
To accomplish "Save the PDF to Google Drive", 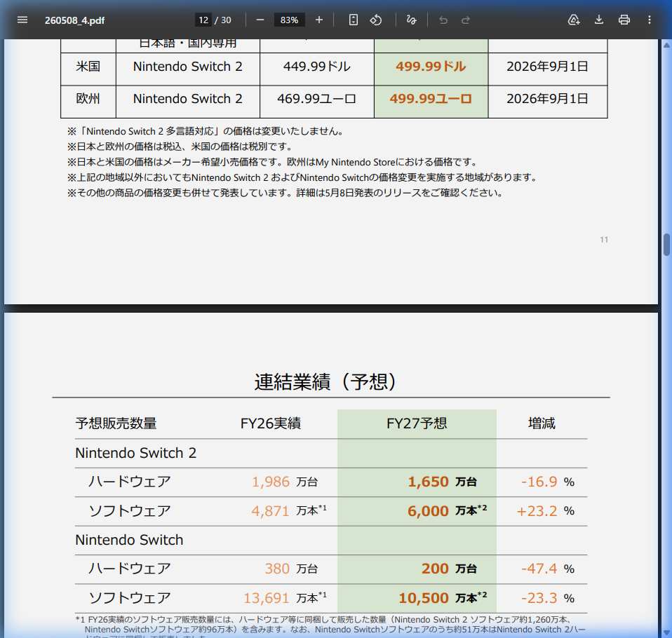I will pyautogui.click(x=573, y=20).
